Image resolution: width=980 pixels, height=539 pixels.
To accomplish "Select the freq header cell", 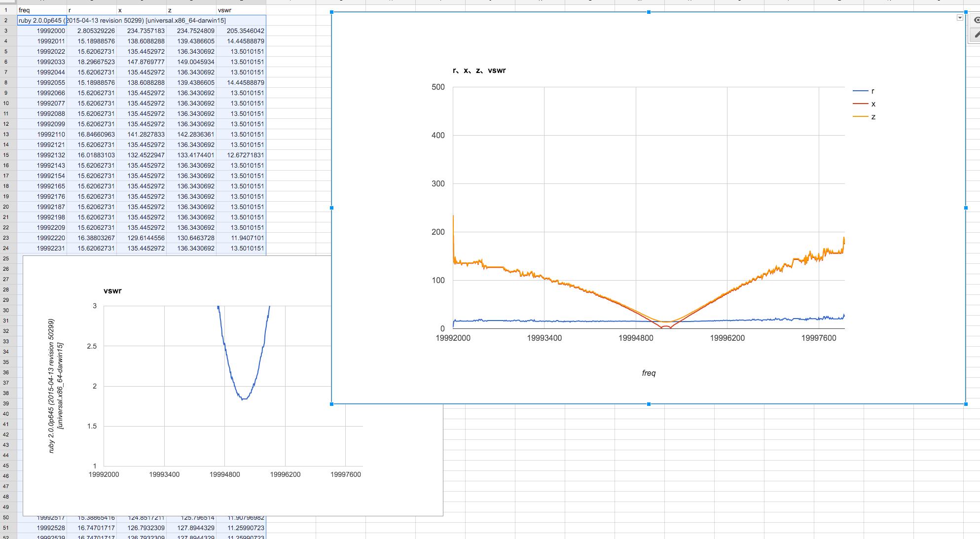I will point(42,10).
